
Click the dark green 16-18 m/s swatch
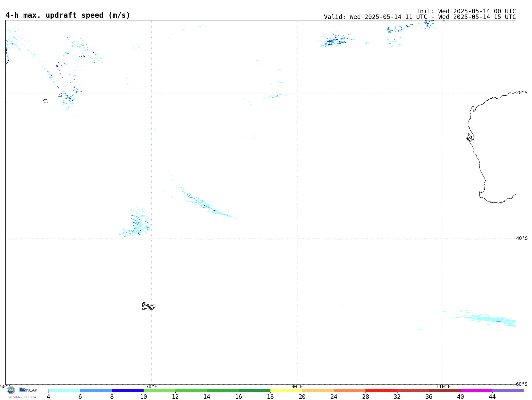pyautogui.click(x=254, y=390)
